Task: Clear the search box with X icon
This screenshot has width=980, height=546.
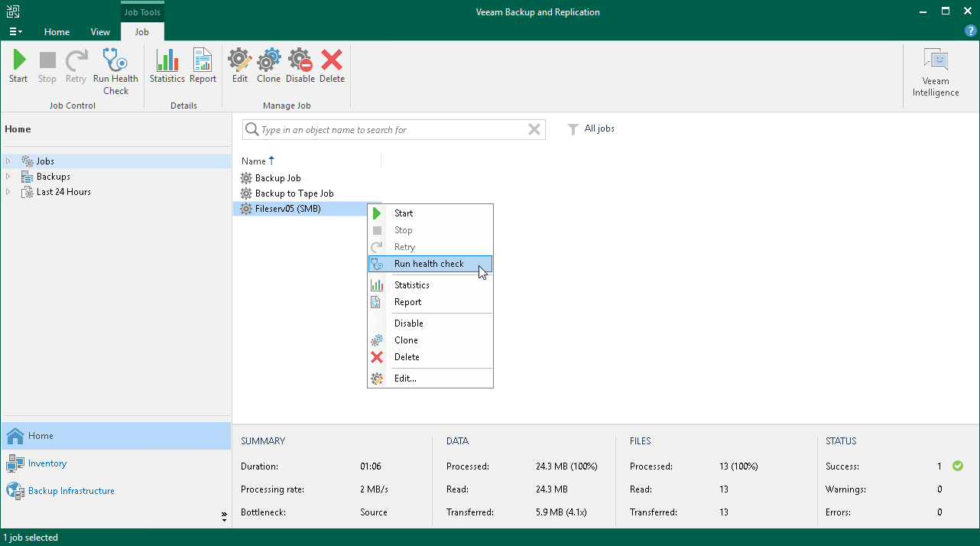Action: [534, 130]
